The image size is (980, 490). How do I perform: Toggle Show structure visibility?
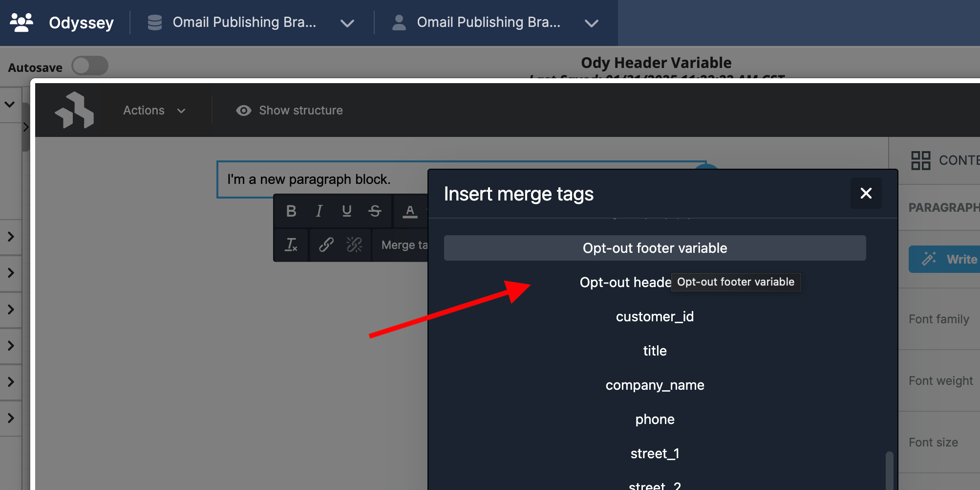(290, 111)
